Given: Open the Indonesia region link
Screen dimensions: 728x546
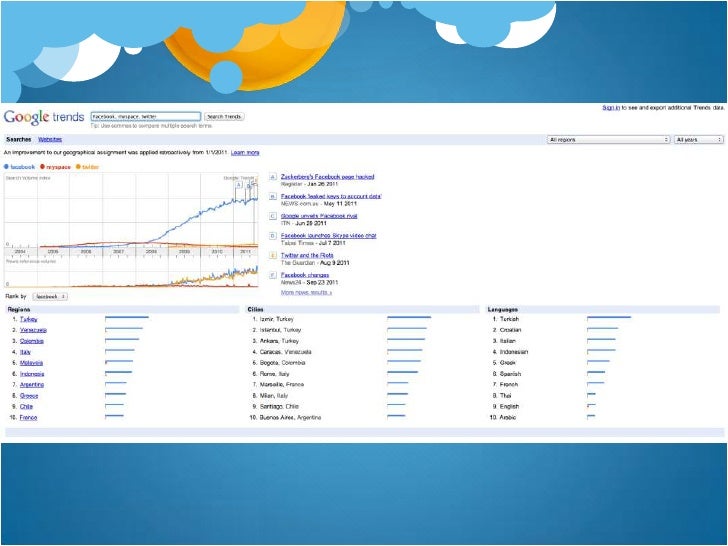Looking at the screenshot, I should click(x=32, y=374).
